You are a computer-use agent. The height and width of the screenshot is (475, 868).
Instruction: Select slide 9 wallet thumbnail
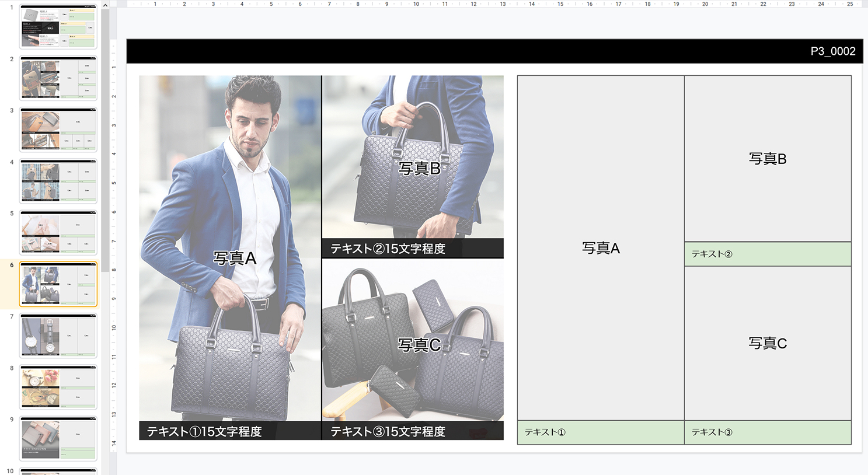point(58,438)
